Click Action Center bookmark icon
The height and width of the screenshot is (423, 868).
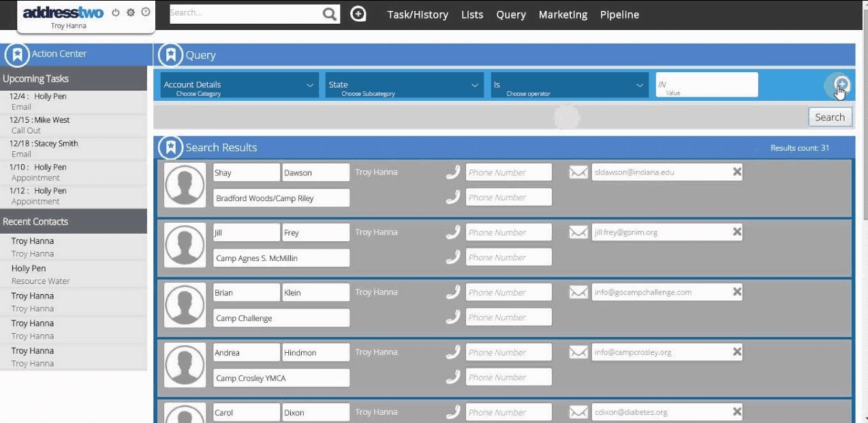[17, 54]
